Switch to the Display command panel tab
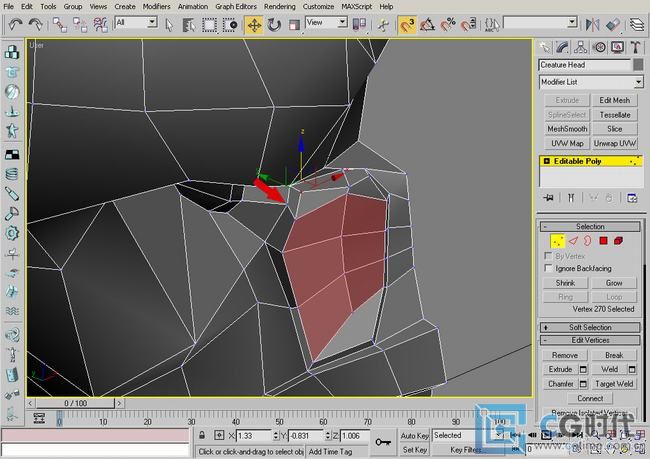 (617, 47)
